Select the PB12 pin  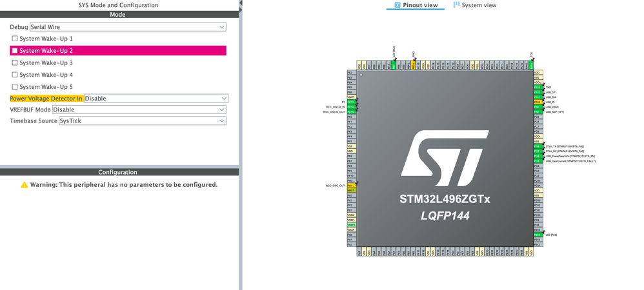click(538, 244)
